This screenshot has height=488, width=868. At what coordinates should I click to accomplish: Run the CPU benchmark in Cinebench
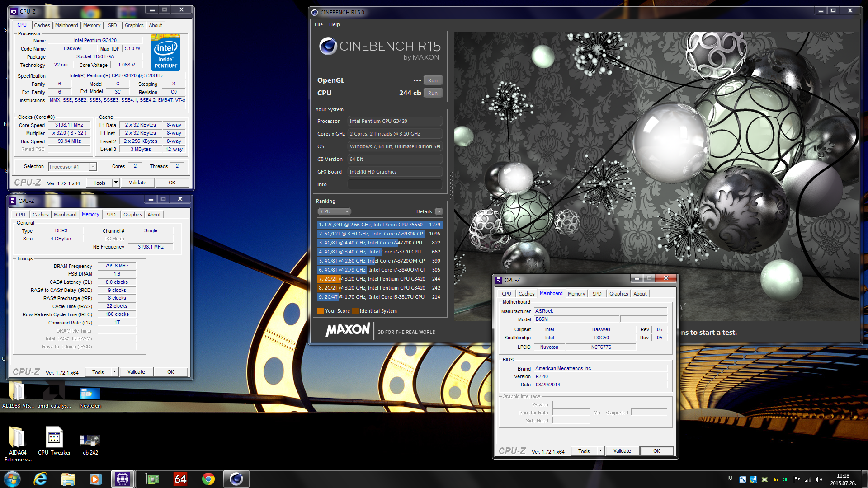point(433,93)
